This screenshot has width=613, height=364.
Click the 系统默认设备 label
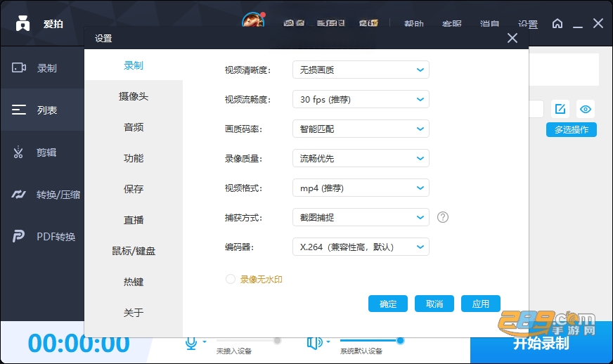point(361,351)
